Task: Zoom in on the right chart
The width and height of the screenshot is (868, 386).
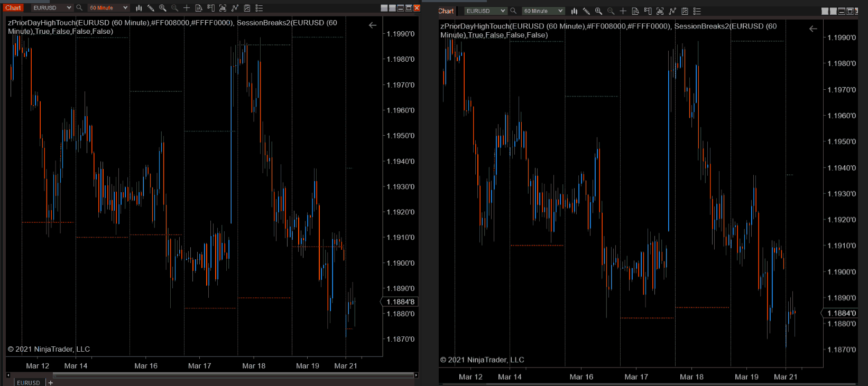Action: (x=598, y=11)
